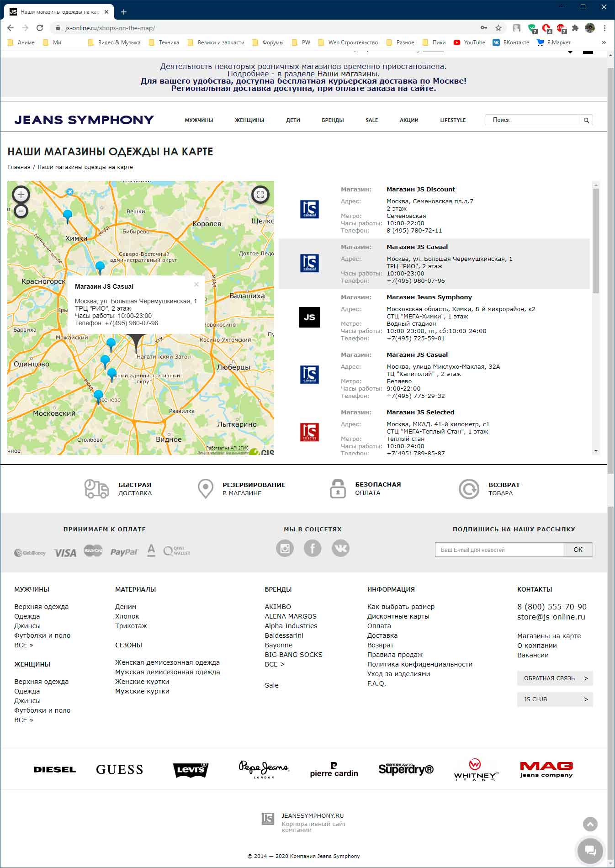Open the МУЖЧИНЫ menu
Image resolution: width=615 pixels, height=868 pixels.
199,120
